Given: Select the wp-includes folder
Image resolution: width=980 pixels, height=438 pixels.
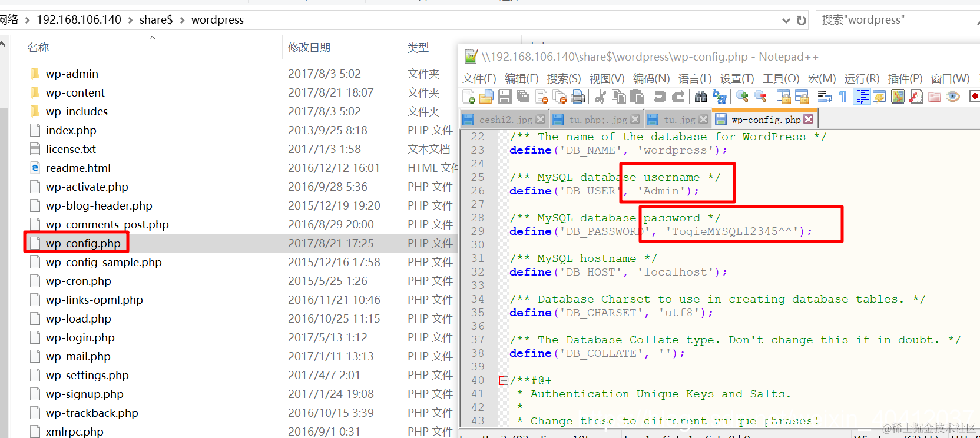Looking at the screenshot, I should (77, 112).
